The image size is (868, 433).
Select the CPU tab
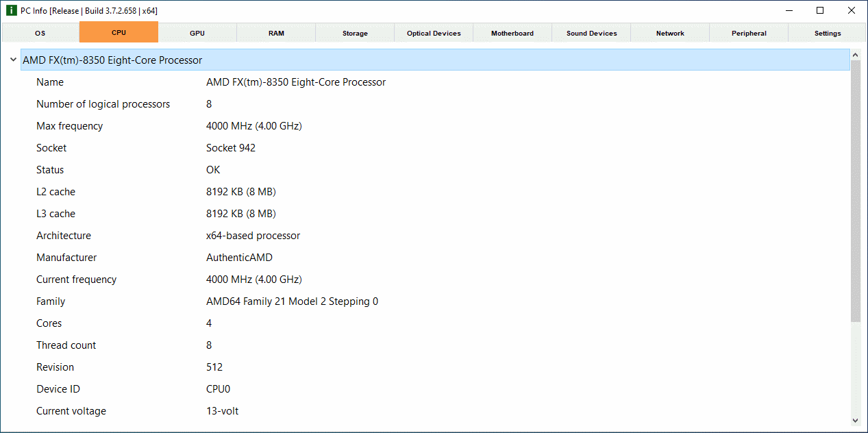tap(119, 32)
